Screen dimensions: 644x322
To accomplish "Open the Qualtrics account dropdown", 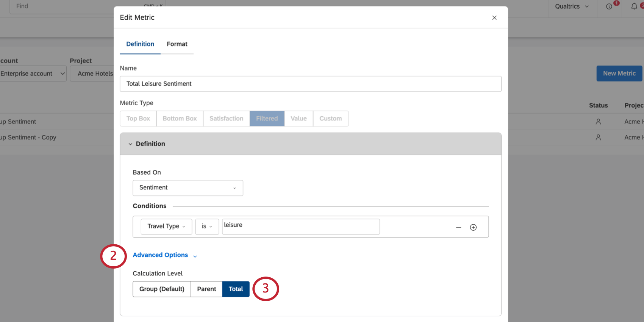I will 572,6.
